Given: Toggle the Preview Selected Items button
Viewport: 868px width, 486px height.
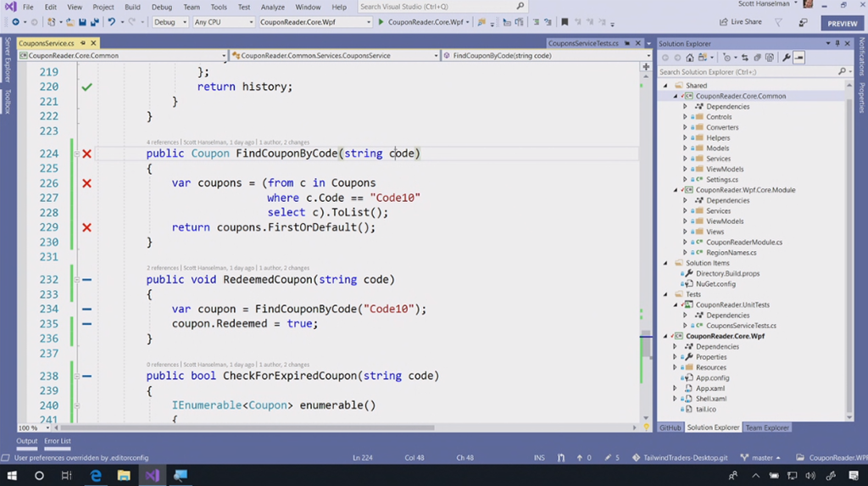Looking at the screenshot, I should [x=798, y=58].
